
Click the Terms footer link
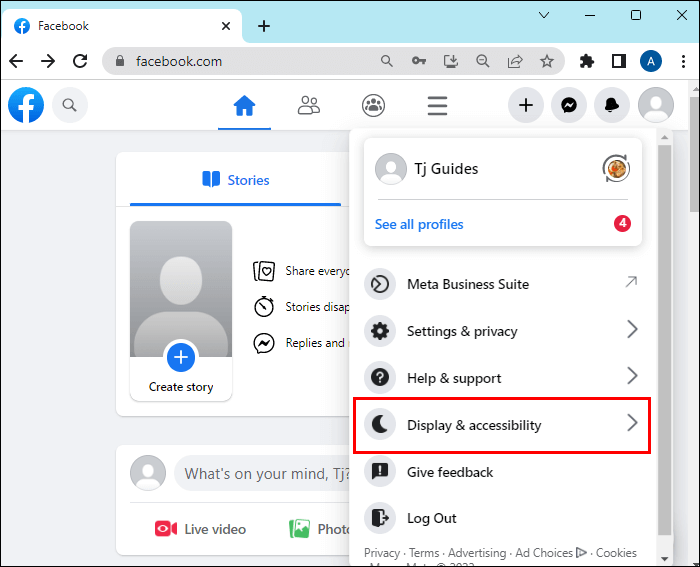click(x=424, y=553)
